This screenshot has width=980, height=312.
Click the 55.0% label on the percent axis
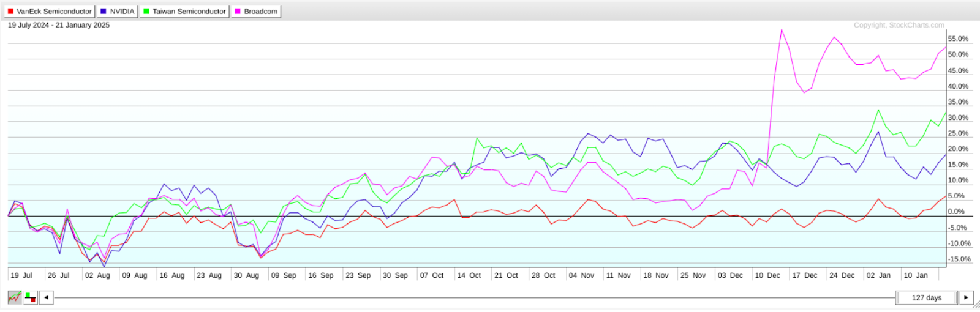click(958, 39)
